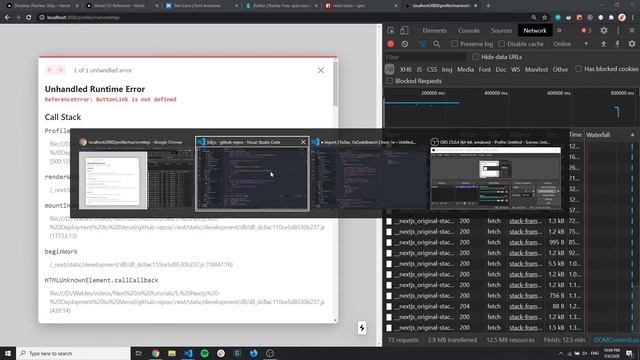The image size is (640, 360).
Task: Open network search magnifier icon
Action: [437, 44]
